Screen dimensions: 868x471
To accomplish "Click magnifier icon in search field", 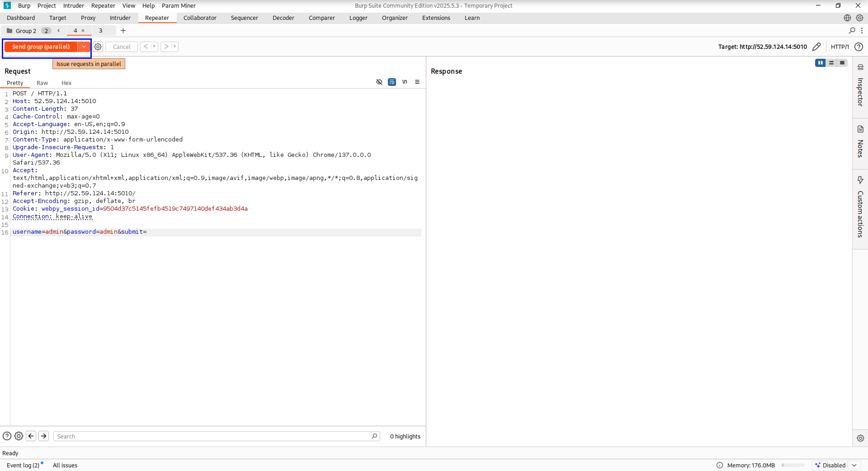I will click(x=374, y=436).
